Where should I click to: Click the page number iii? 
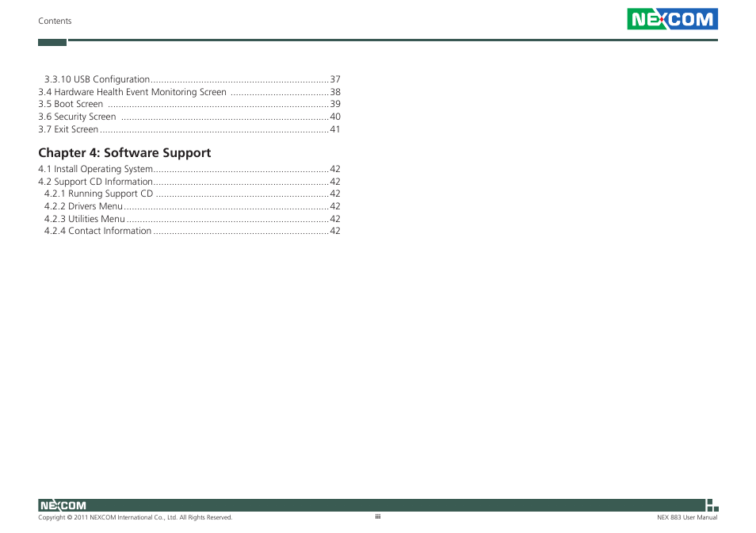tap(378, 516)
